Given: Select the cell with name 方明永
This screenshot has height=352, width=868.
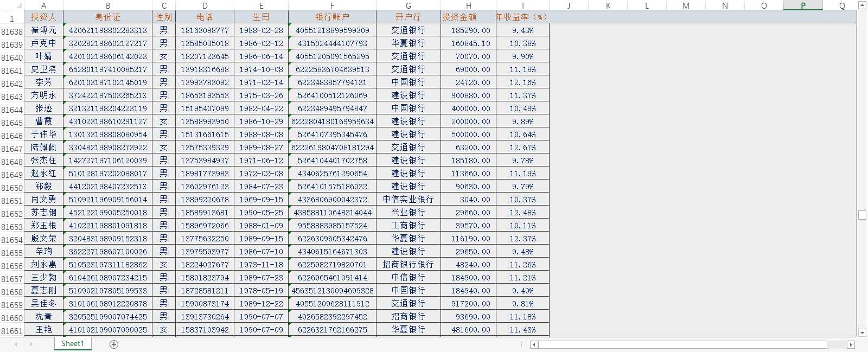Looking at the screenshot, I should coord(44,95).
